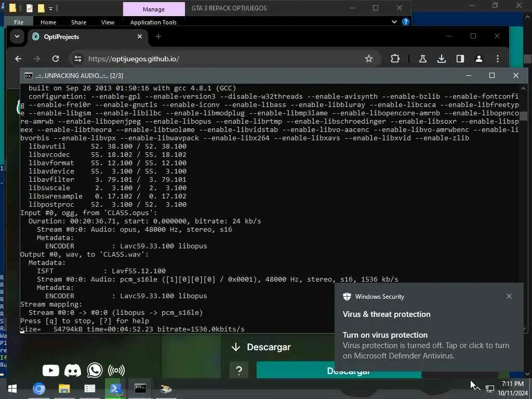The width and height of the screenshot is (532, 399).
Task: Select the OptiProjects tab
Action: point(87,37)
